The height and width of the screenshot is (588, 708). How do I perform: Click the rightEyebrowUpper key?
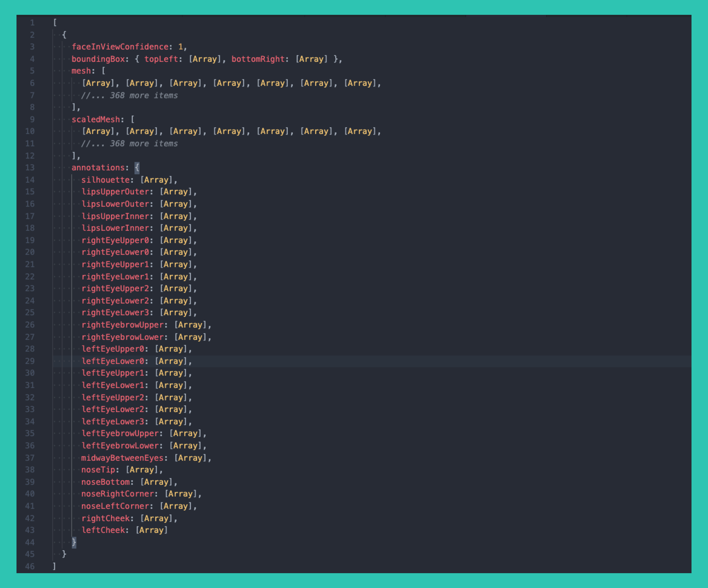[x=122, y=325]
